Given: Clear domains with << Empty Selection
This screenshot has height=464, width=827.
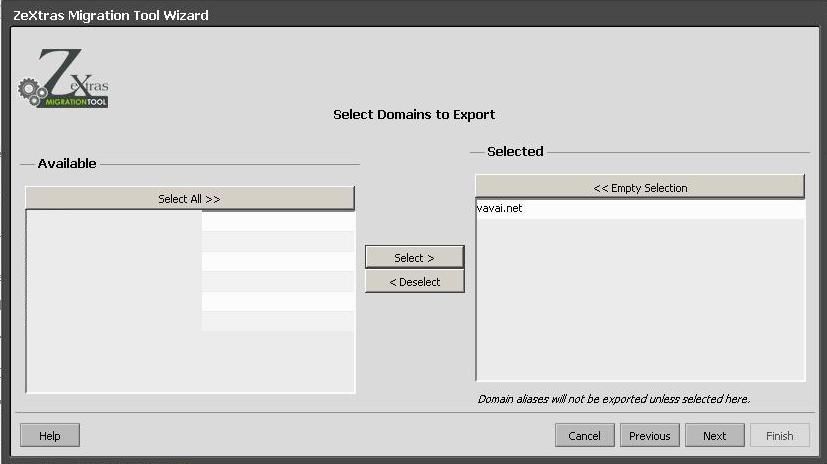Looking at the screenshot, I should pyautogui.click(x=640, y=188).
